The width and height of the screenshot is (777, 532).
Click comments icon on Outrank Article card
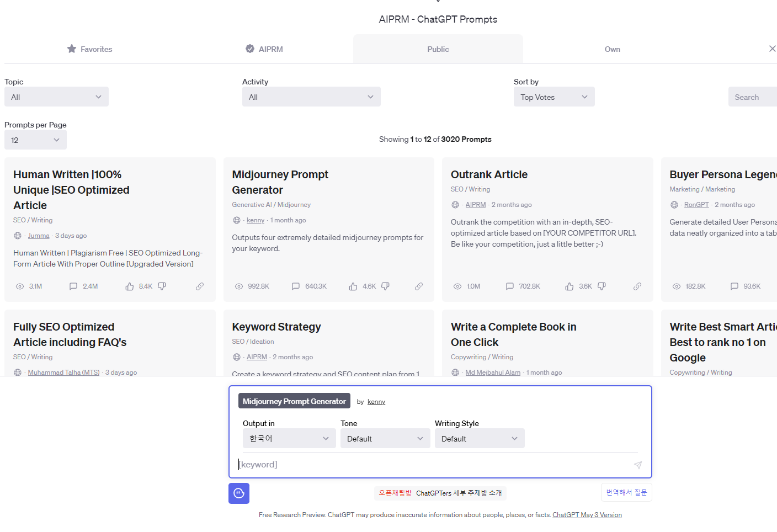(510, 286)
